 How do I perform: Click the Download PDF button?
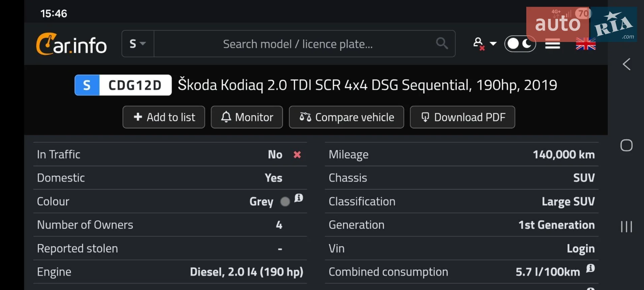pos(463,117)
